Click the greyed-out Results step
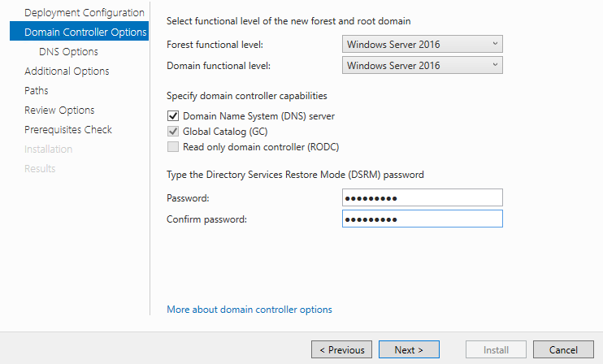Viewport: 603px width, 364px height. tap(40, 169)
